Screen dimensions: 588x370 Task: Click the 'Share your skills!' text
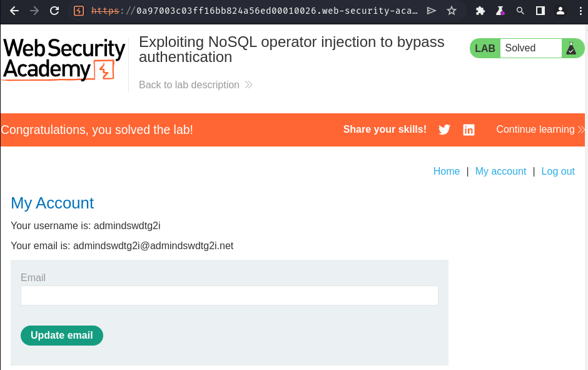click(x=385, y=130)
